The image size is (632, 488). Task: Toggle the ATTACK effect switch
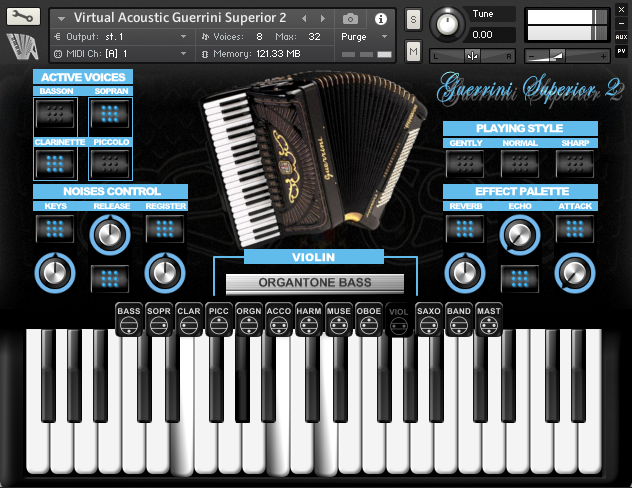tap(575, 229)
